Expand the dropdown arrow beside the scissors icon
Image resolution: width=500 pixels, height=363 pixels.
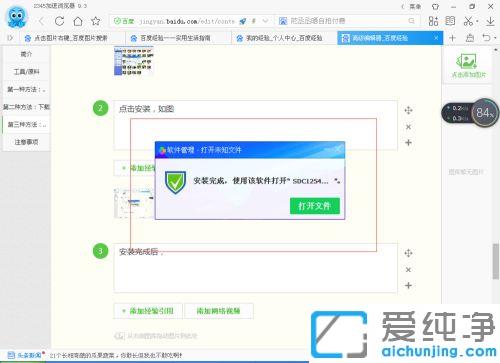coord(477,21)
